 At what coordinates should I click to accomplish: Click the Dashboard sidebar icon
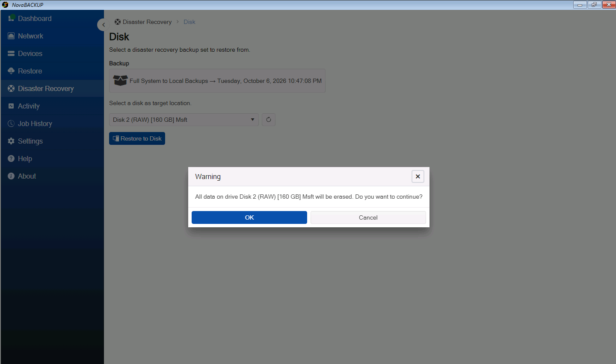pos(12,18)
